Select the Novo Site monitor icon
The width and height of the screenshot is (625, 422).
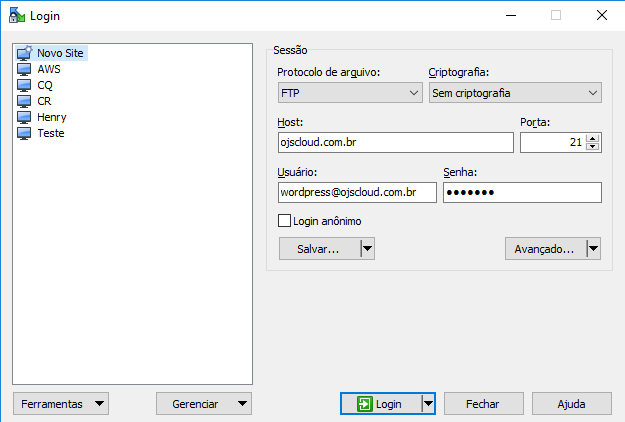[24, 53]
